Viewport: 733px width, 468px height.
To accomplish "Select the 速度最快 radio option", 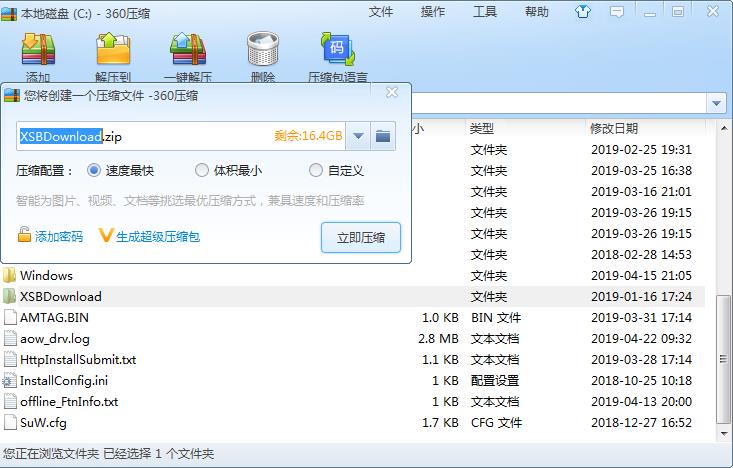I will coord(93,170).
